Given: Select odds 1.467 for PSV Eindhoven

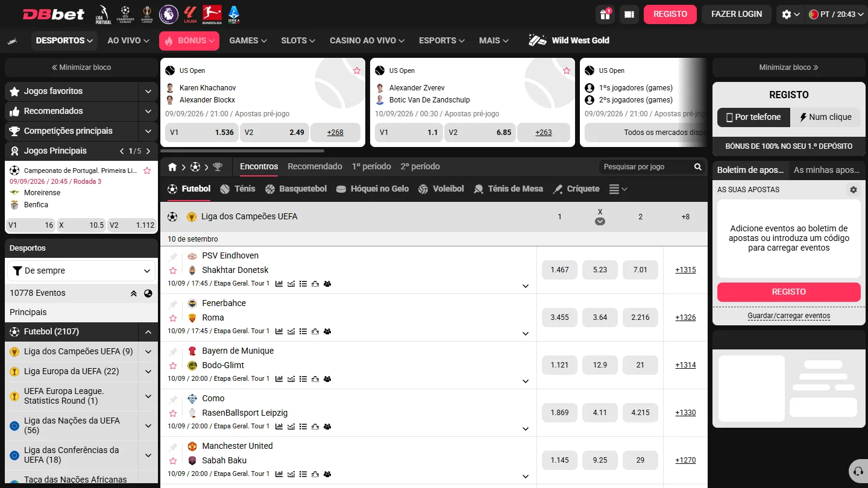Looking at the screenshot, I should pyautogui.click(x=559, y=270).
